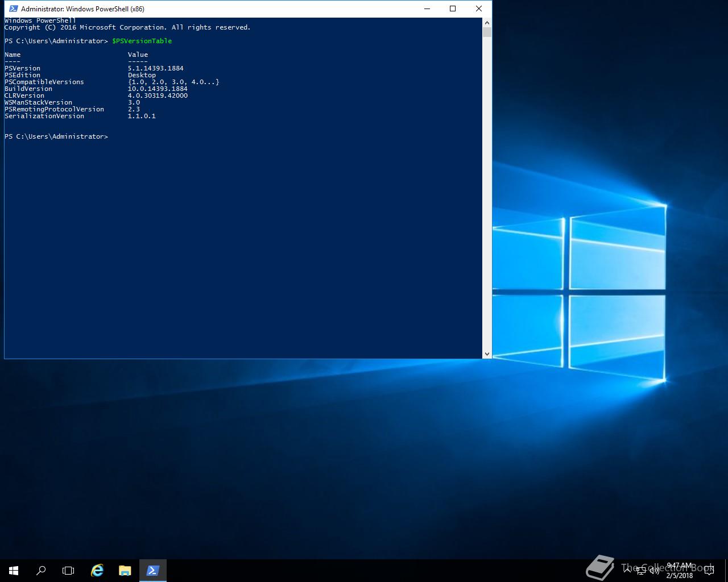Show hidden system tray icons
The height and width of the screenshot is (582, 728).
coord(628,570)
